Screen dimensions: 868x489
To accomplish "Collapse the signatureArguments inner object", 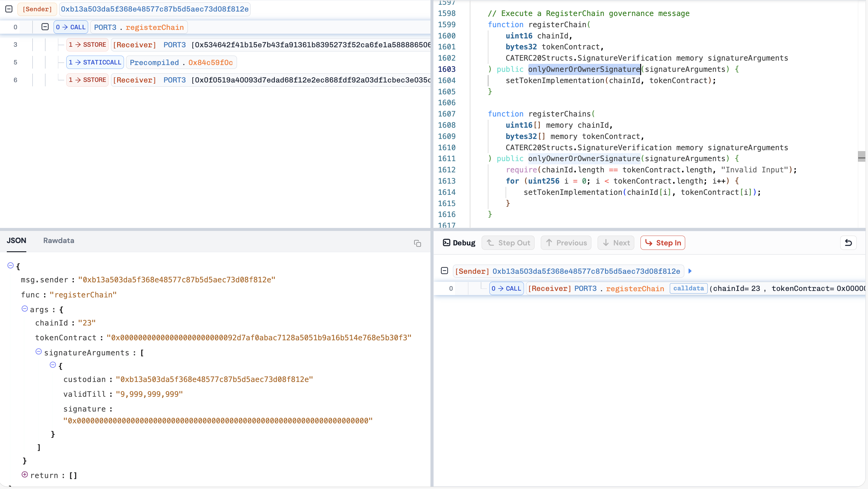I will [53, 365].
